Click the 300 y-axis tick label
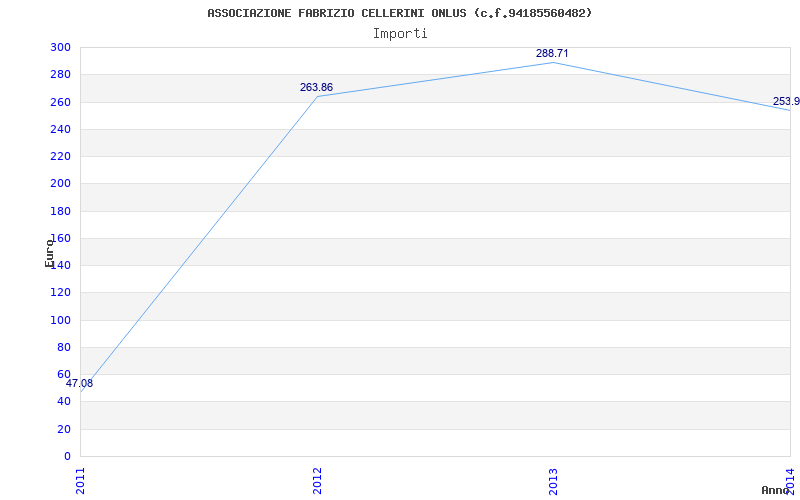The height and width of the screenshot is (500, 800). [60, 47]
